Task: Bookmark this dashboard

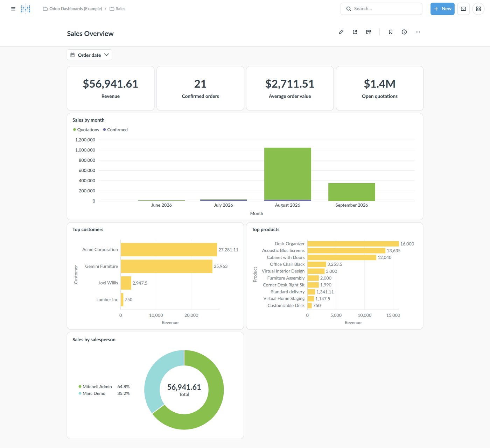Action: [391, 32]
